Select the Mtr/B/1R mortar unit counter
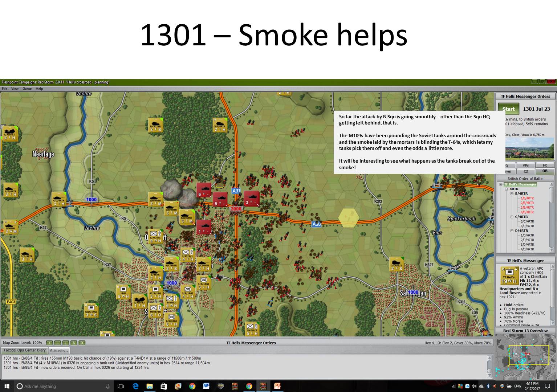 pos(156,310)
